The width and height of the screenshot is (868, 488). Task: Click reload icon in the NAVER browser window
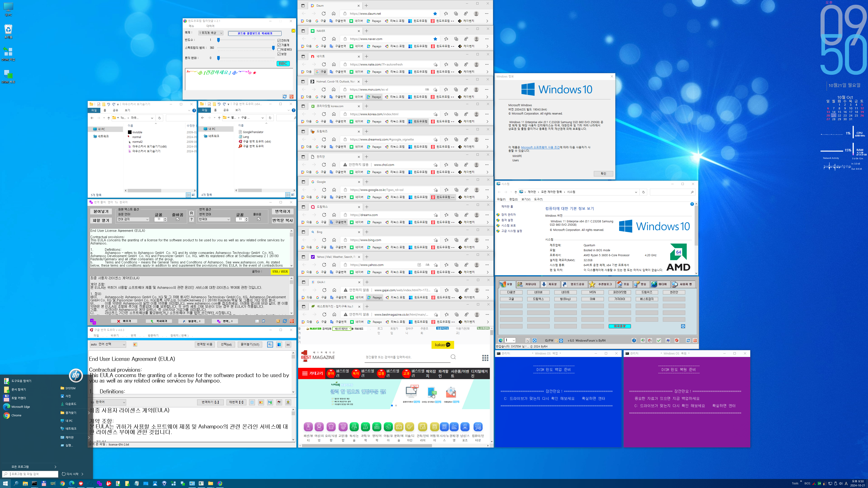[x=324, y=39]
